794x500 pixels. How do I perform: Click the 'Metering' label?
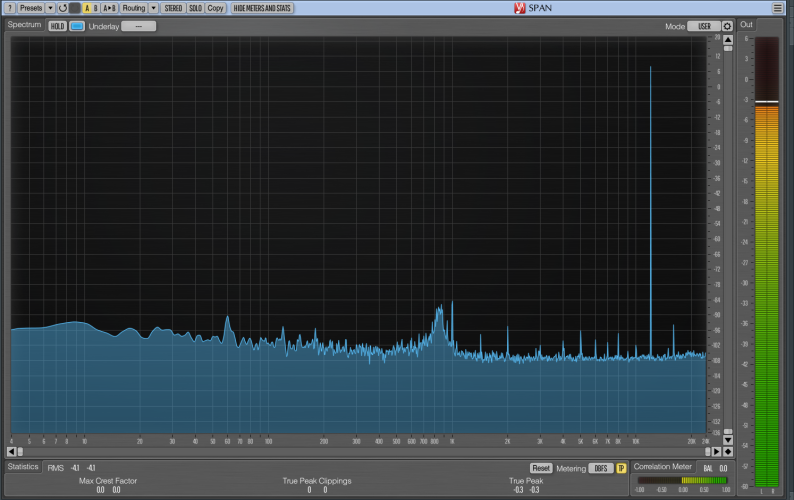coord(571,469)
